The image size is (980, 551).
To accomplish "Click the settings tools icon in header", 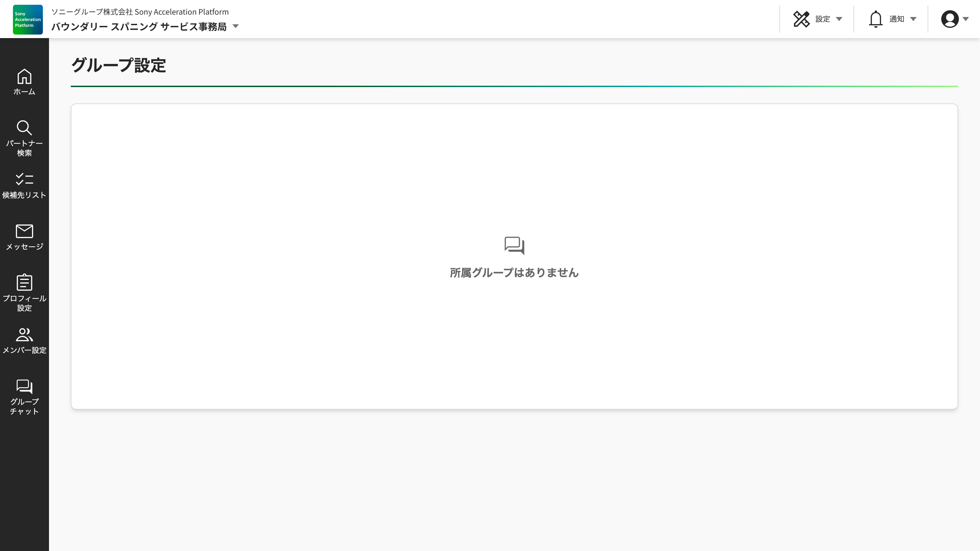I will (801, 19).
